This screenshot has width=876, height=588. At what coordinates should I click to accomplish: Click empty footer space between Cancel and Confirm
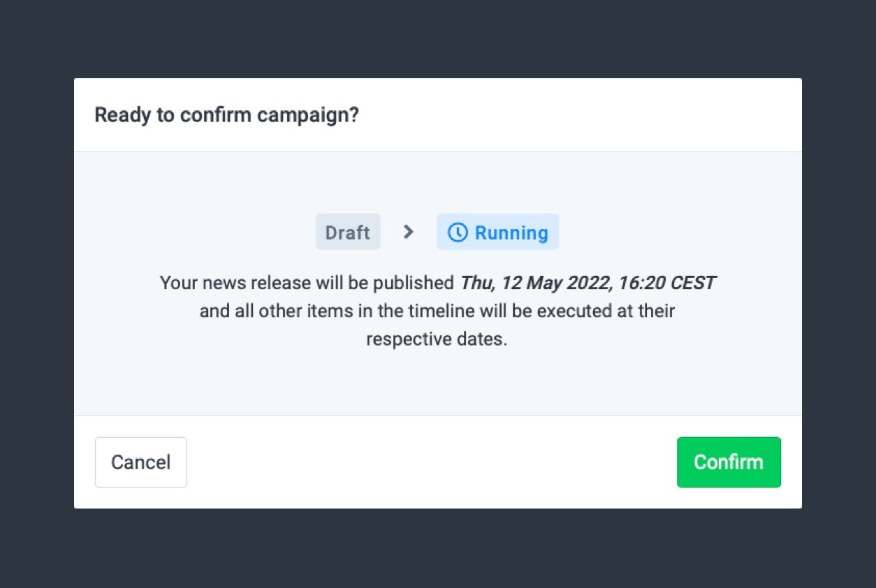click(x=432, y=462)
